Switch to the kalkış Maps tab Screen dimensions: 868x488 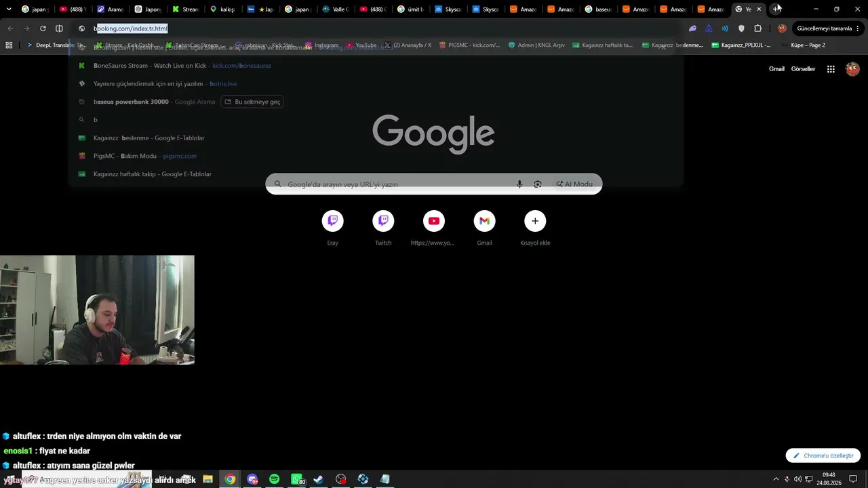(x=222, y=9)
